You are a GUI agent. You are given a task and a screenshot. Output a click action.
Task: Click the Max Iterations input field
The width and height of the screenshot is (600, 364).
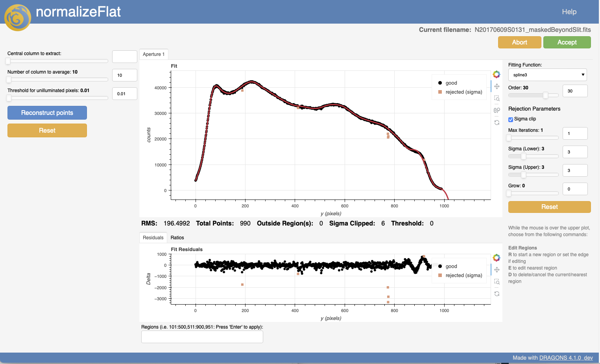tap(575, 133)
